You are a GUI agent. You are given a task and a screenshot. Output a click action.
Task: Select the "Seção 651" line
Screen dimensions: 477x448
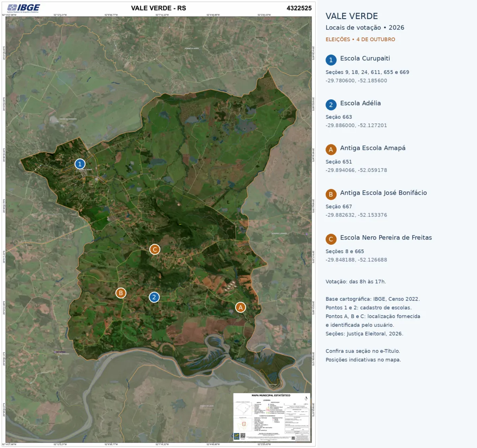339,162
